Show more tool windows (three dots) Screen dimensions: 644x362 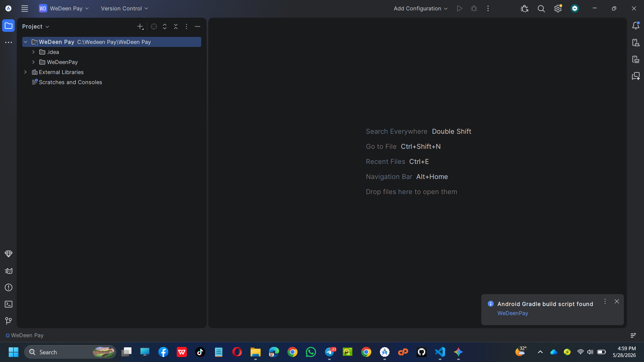click(8, 43)
